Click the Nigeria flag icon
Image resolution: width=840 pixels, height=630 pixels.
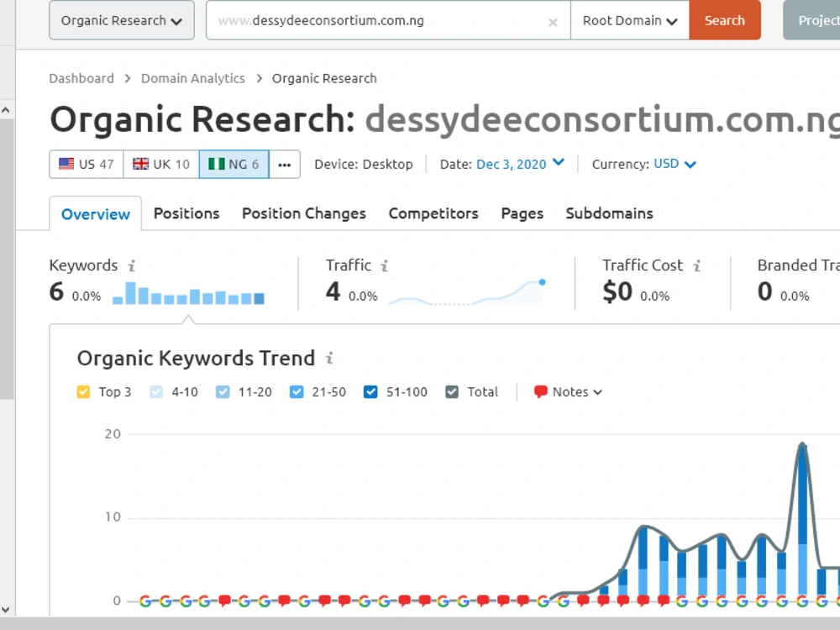pos(217,164)
